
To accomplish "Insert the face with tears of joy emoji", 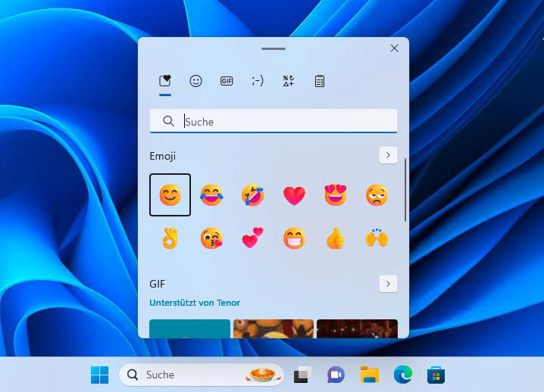I will pyautogui.click(x=211, y=194).
